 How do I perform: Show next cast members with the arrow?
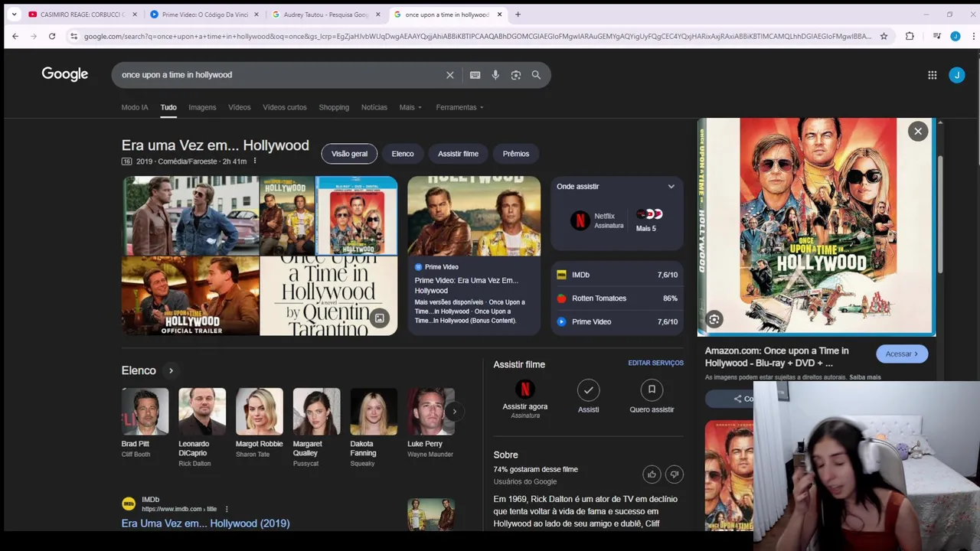pos(454,412)
